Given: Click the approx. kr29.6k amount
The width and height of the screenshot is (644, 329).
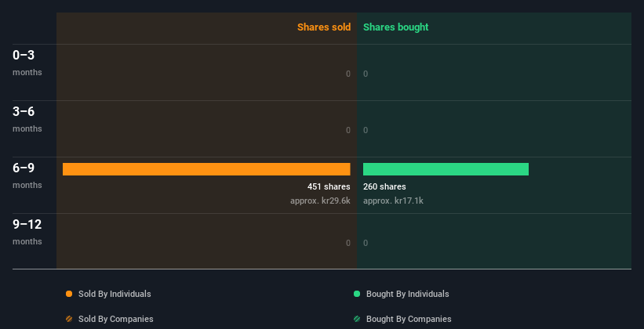Looking at the screenshot, I should tap(320, 201).
